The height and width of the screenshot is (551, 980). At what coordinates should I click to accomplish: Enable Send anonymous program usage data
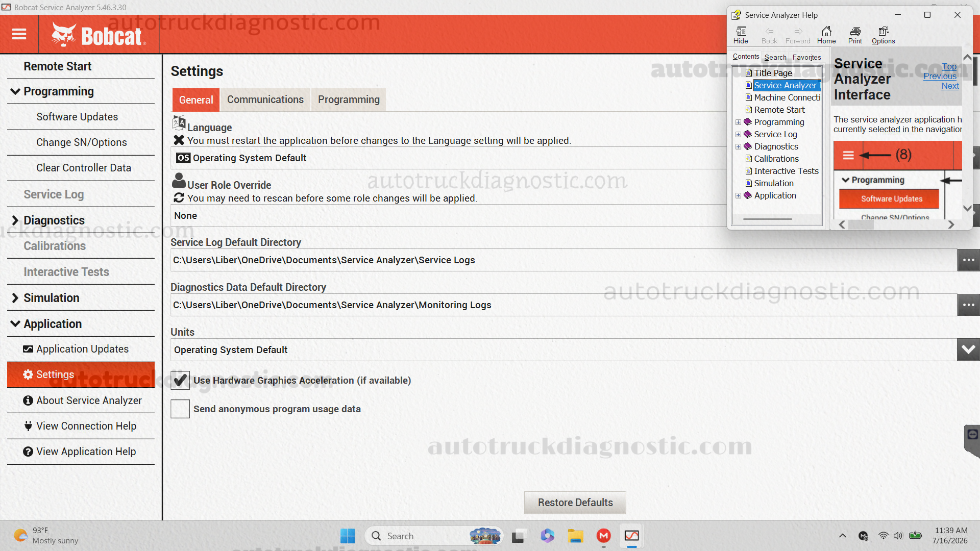click(x=180, y=409)
